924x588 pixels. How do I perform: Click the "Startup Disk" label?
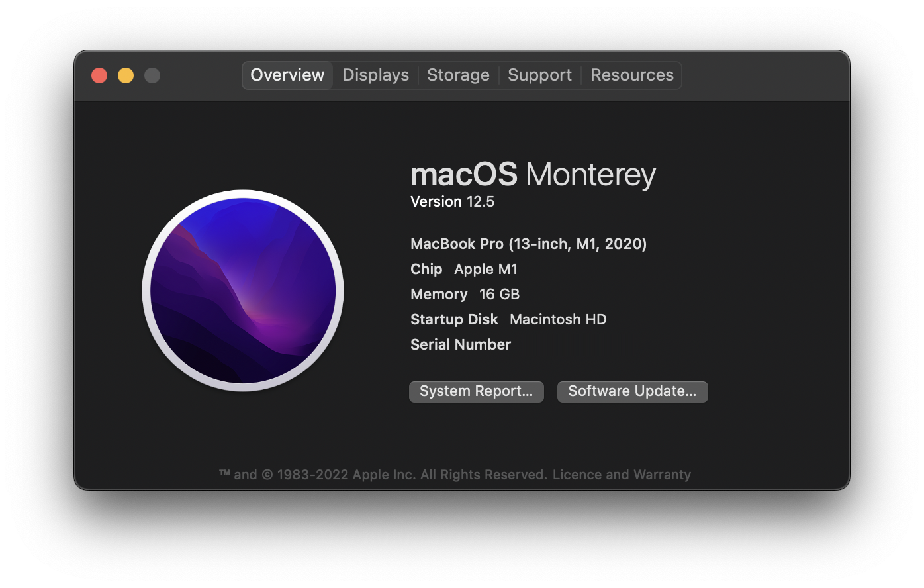pyautogui.click(x=454, y=320)
